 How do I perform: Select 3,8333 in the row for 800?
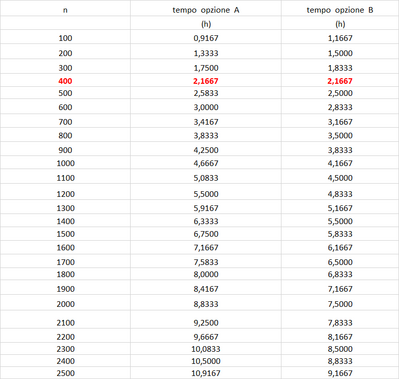pyautogui.click(x=206, y=135)
